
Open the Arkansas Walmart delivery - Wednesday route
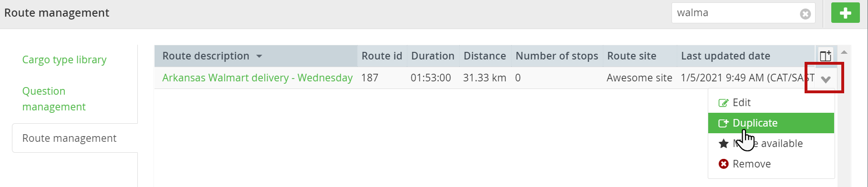tap(258, 78)
